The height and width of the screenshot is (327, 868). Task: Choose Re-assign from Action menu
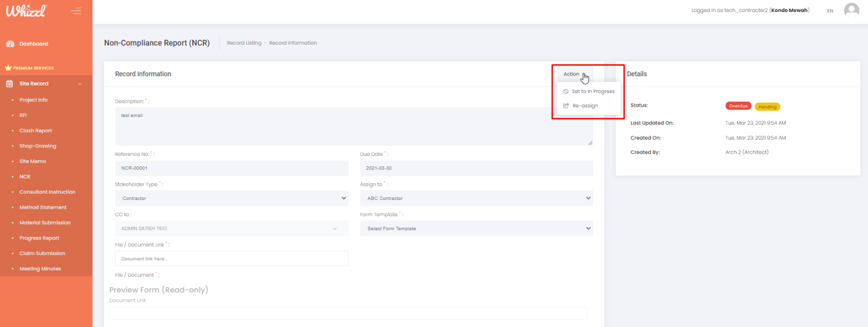pyautogui.click(x=585, y=106)
